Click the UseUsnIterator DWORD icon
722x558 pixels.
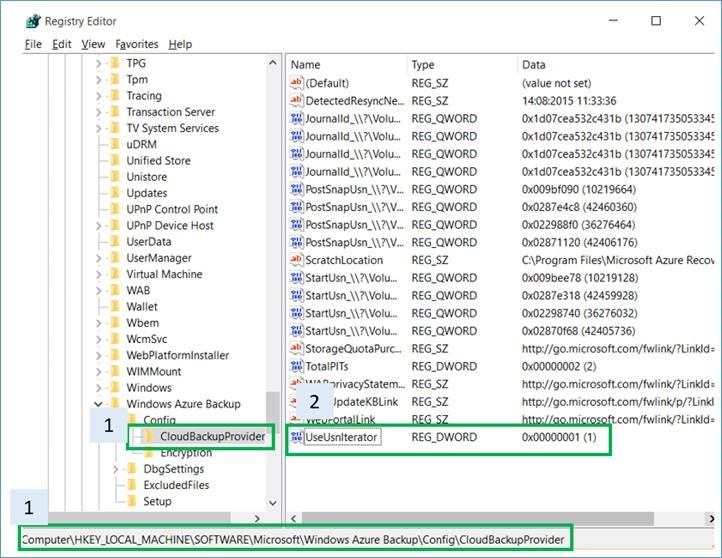[296, 437]
